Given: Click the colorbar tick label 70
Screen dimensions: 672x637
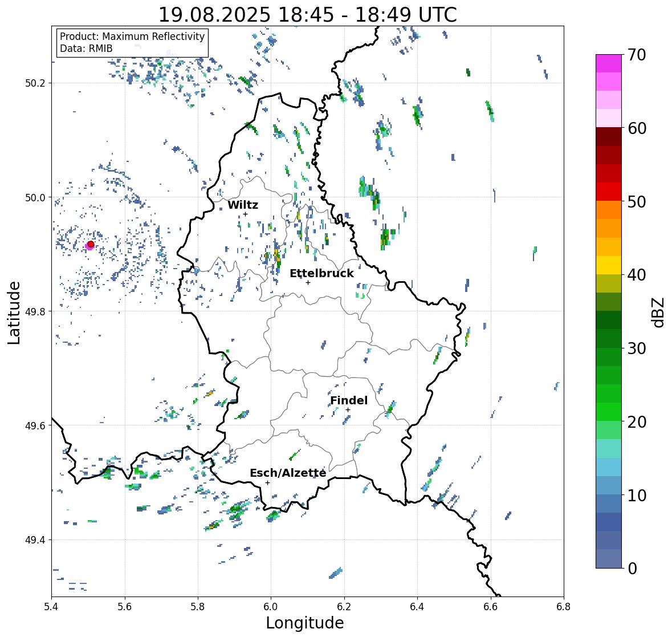Looking at the screenshot, I should pos(637,55).
